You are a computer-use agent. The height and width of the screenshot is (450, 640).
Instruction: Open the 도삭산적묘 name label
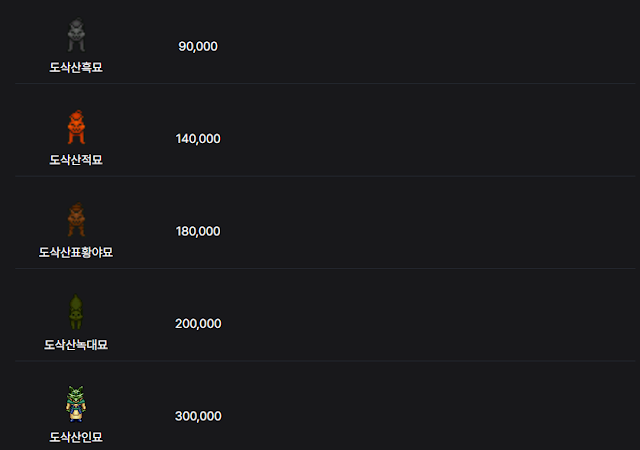[76, 160]
